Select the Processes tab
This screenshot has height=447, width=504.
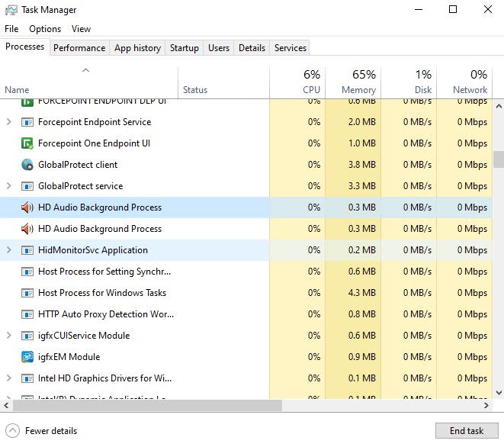(24, 47)
